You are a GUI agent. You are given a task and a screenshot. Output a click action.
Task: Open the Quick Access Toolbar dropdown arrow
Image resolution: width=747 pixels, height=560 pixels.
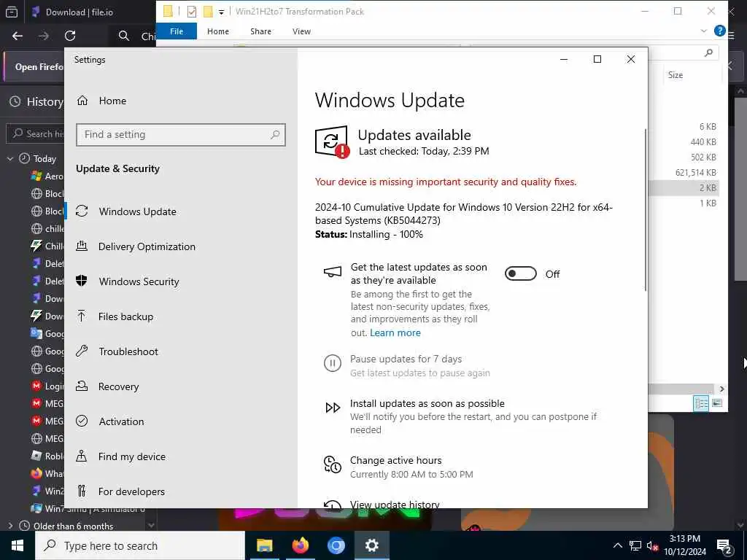222,12
